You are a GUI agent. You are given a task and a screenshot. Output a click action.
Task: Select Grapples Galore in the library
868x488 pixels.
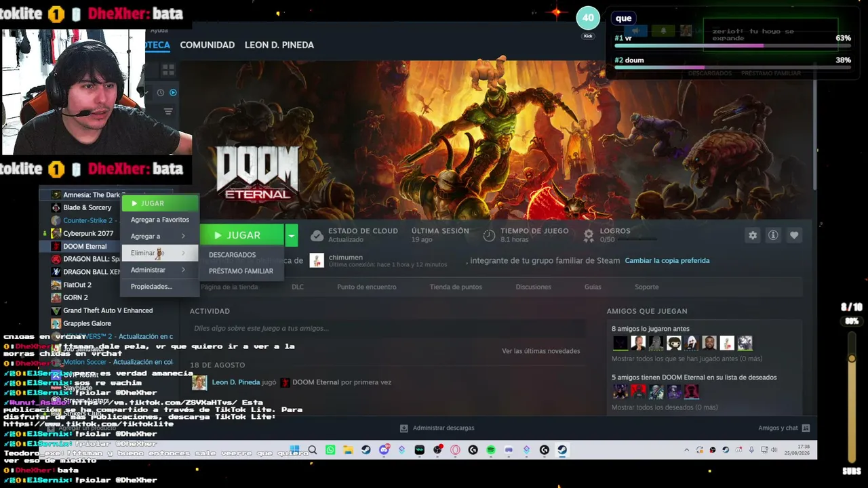[87, 323]
